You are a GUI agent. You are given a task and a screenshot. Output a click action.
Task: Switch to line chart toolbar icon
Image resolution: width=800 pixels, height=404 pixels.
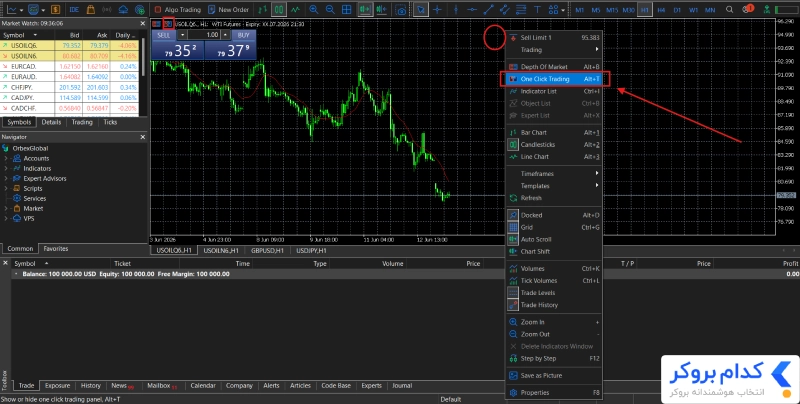[x=295, y=10]
